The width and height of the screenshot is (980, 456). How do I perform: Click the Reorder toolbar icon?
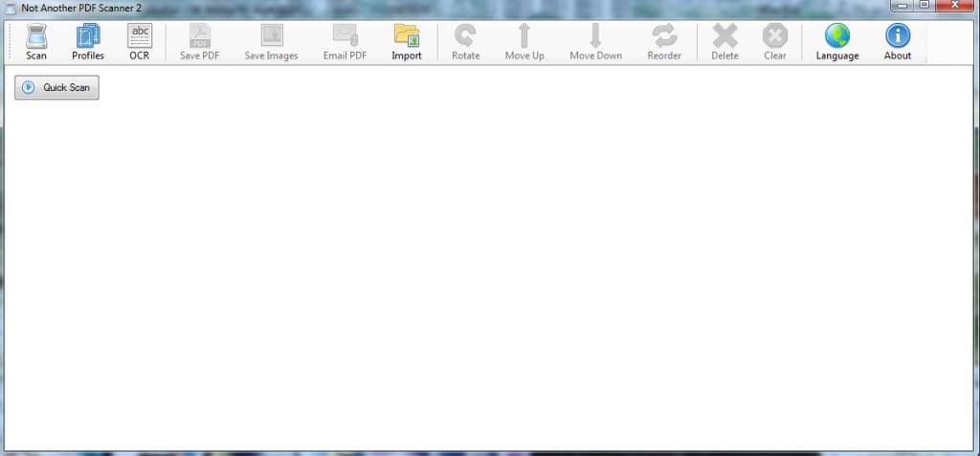click(x=664, y=35)
